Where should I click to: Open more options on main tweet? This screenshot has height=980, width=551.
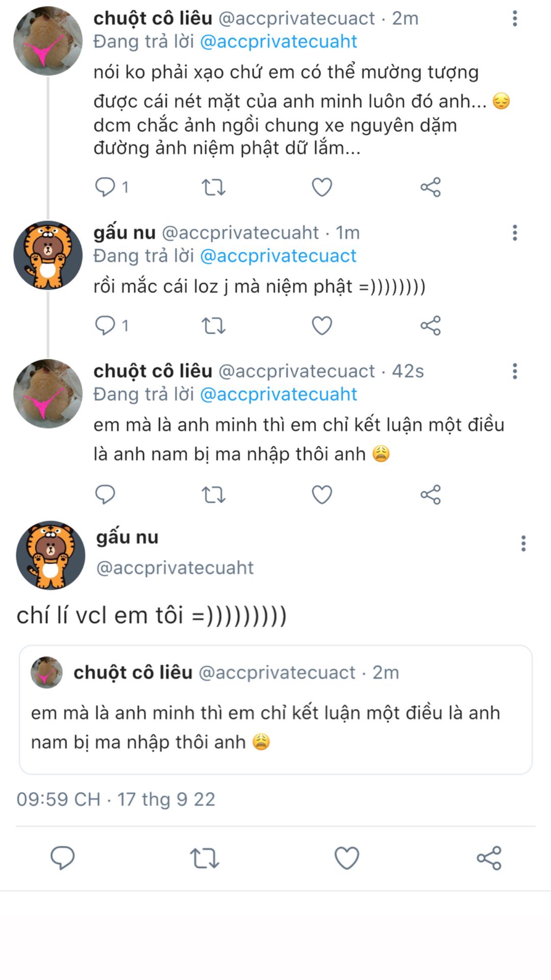[523, 544]
